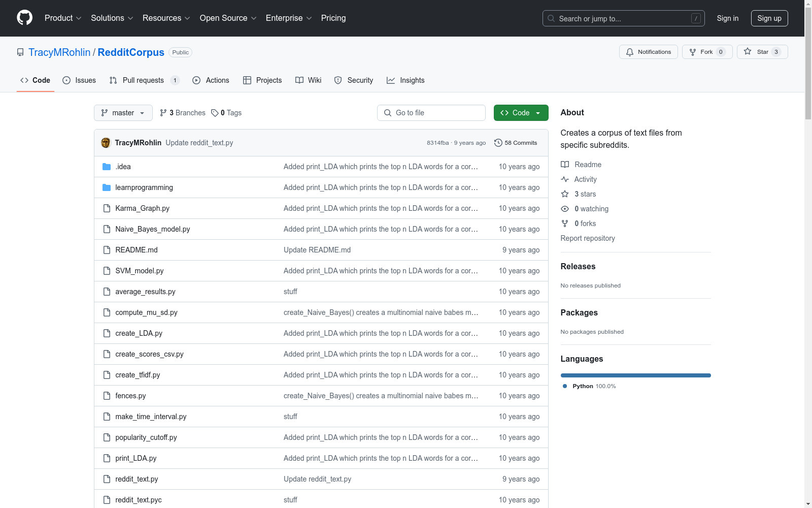Image resolution: width=812 pixels, height=508 pixels.
Task: Click the stars icon beside 3 stars
Action: (565, 194)
